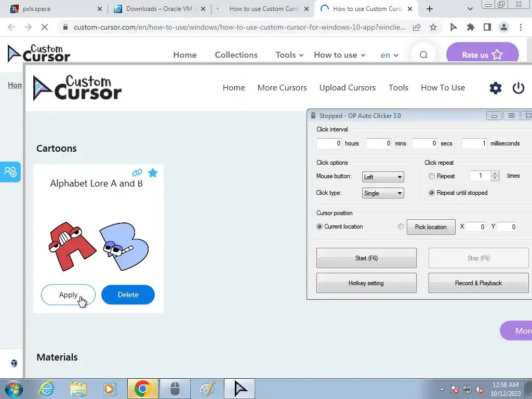
Task: Click the Alphabet Lore A and B thumbnail
Action: click(x=98, y=246)
